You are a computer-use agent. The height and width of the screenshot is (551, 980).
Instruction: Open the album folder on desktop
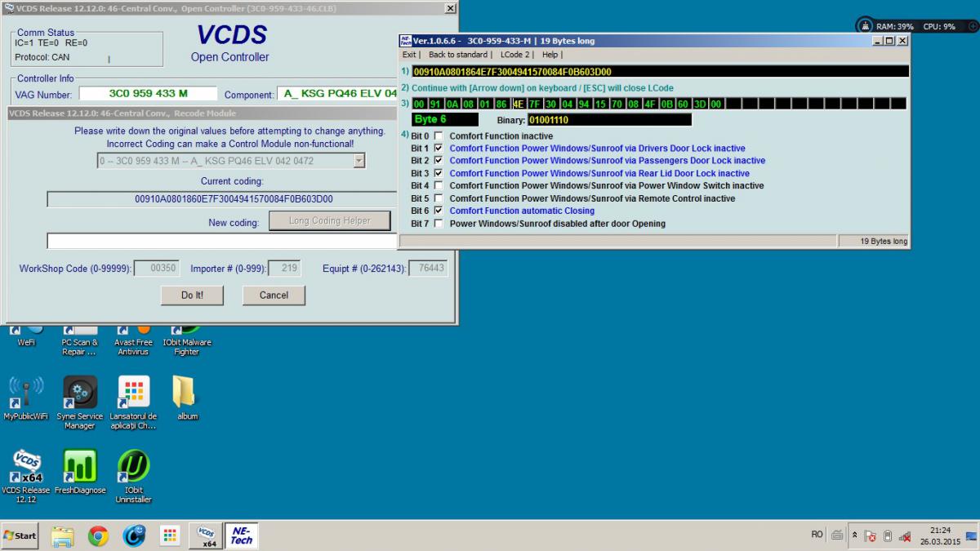pyautogui.click(x=187, y=398)
